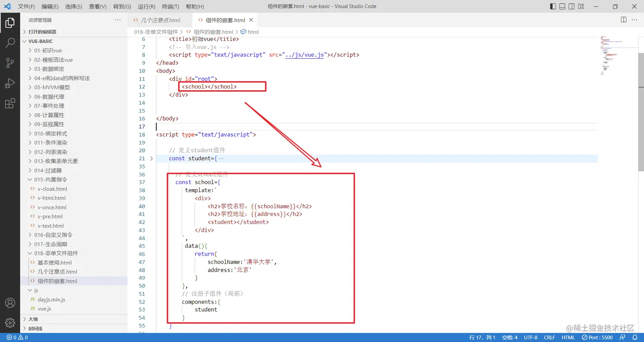Collapse the VUE-BASIC root folder
The width and height of the screenshot is (644, 342).
click(74, 41)
